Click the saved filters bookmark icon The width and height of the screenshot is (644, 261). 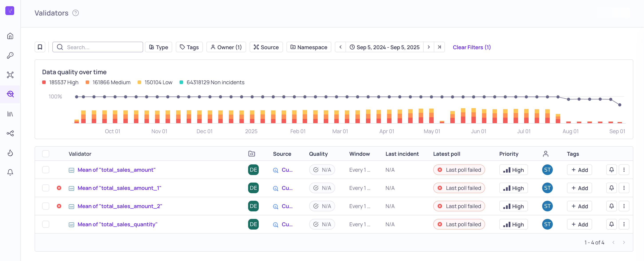click(40, 47)
